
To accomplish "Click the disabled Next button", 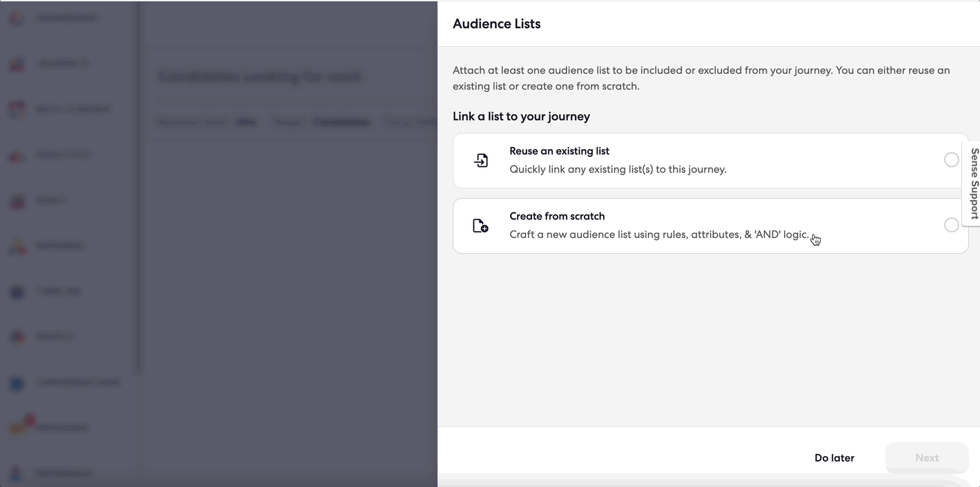I will (x=927, y=458).
